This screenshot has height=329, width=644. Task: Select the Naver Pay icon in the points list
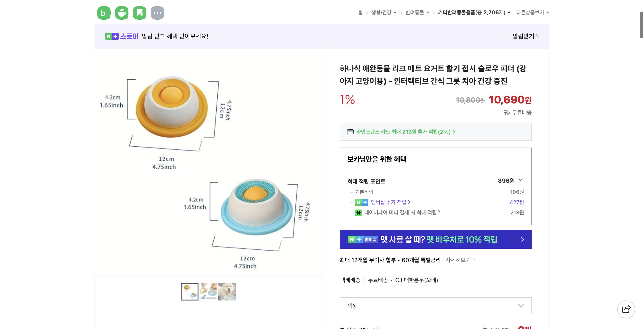pyautogui.click(x=359, y=213)
